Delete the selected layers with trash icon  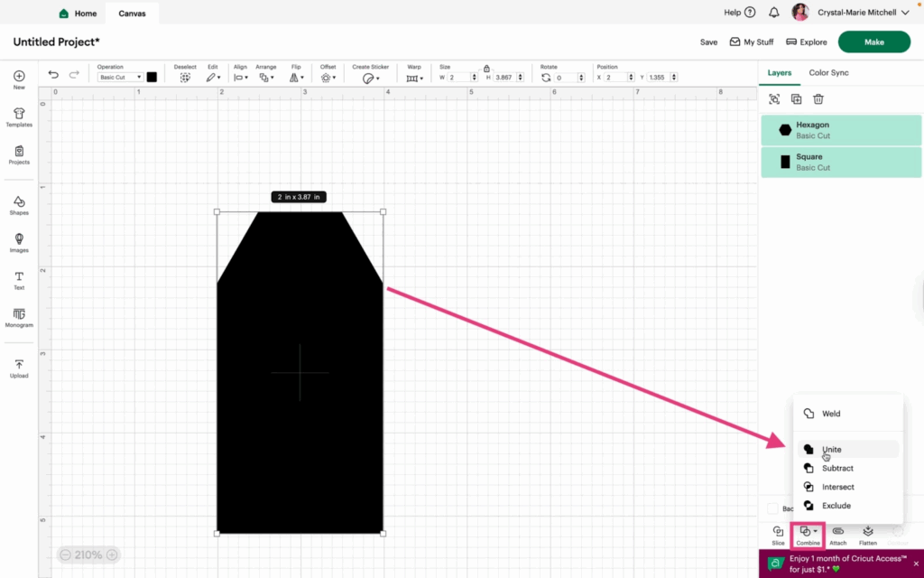pyautogui.click(x=818, y=99)
